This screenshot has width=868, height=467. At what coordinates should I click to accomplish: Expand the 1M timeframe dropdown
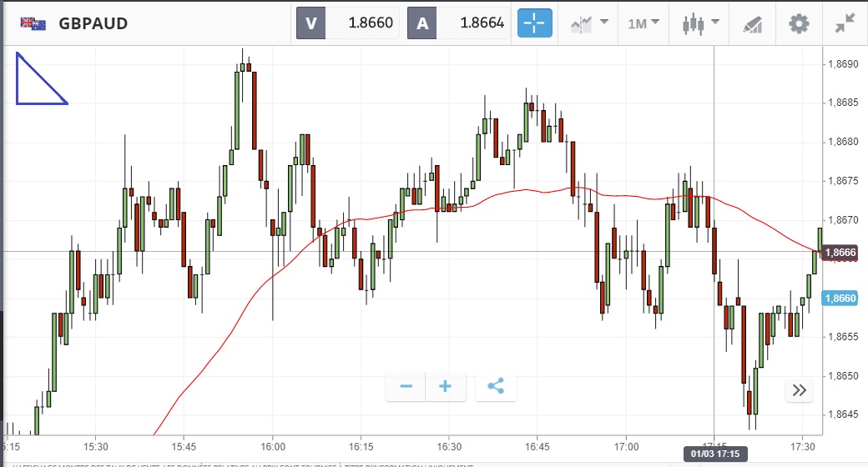(643, 23)
